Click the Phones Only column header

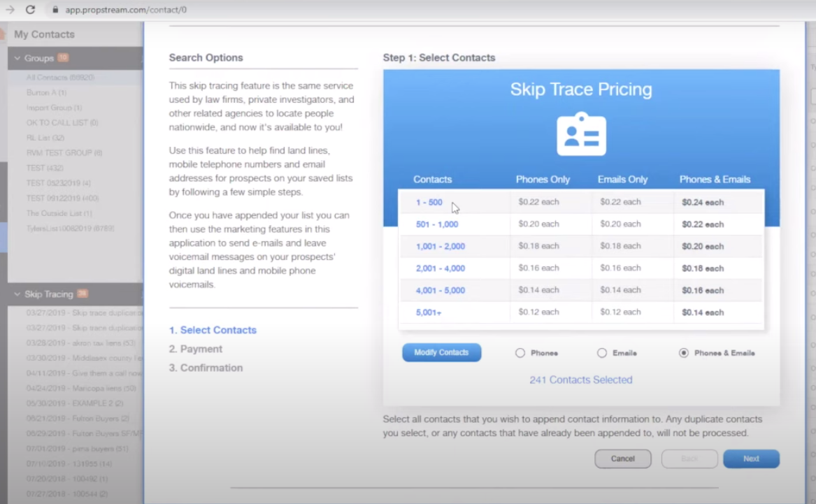click(543, 180)
